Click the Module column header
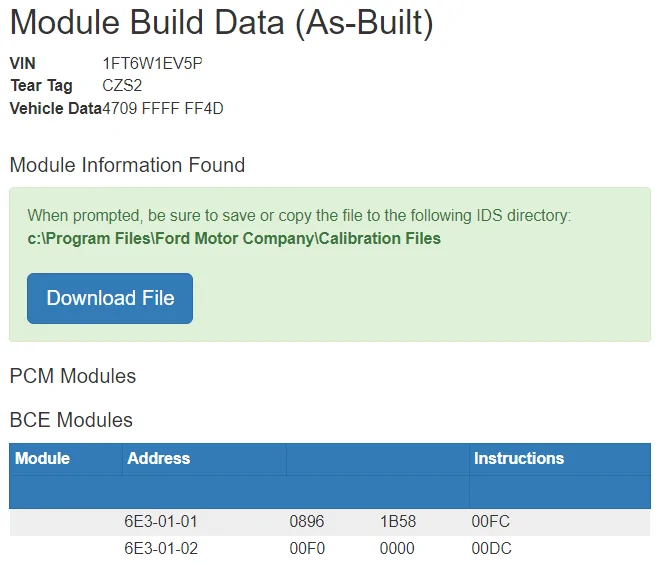Image resolution: width=657 pixels, height=563 pixels. pyautogui.click(x=43, y=458)
